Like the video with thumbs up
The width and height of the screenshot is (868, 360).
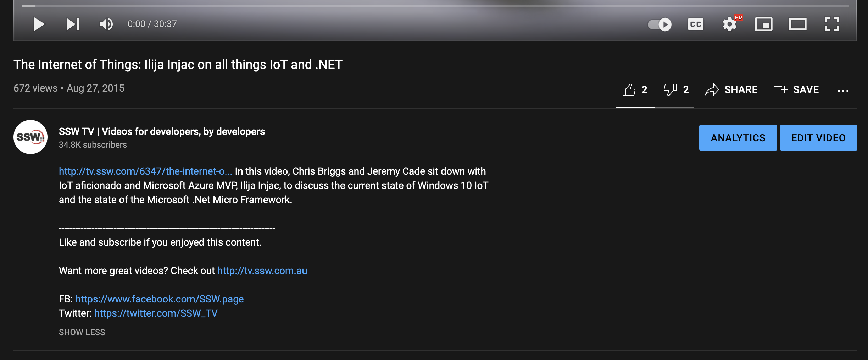[x=629, y=90]
